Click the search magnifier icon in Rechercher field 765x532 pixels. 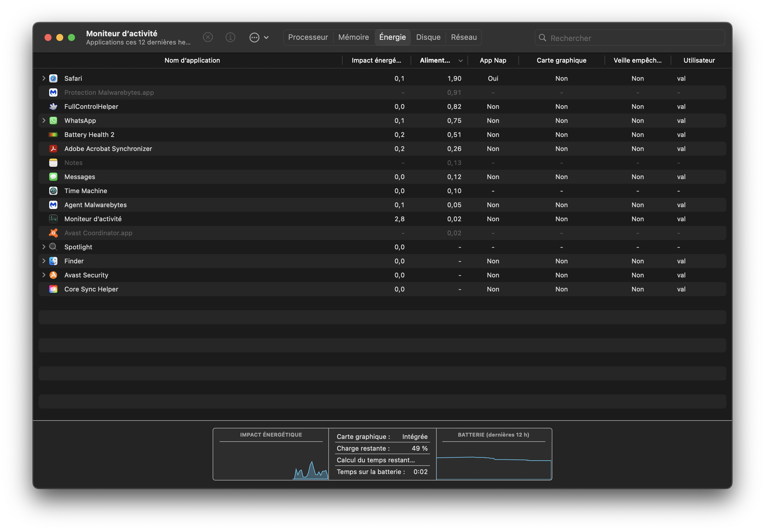tap(542, 38)
